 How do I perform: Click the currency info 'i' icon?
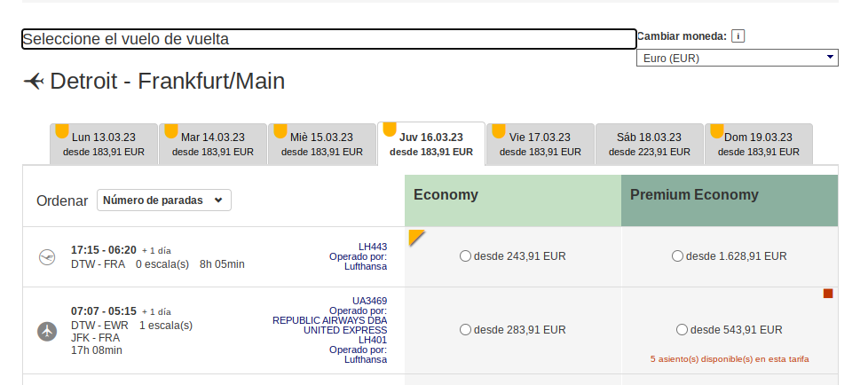738,36
